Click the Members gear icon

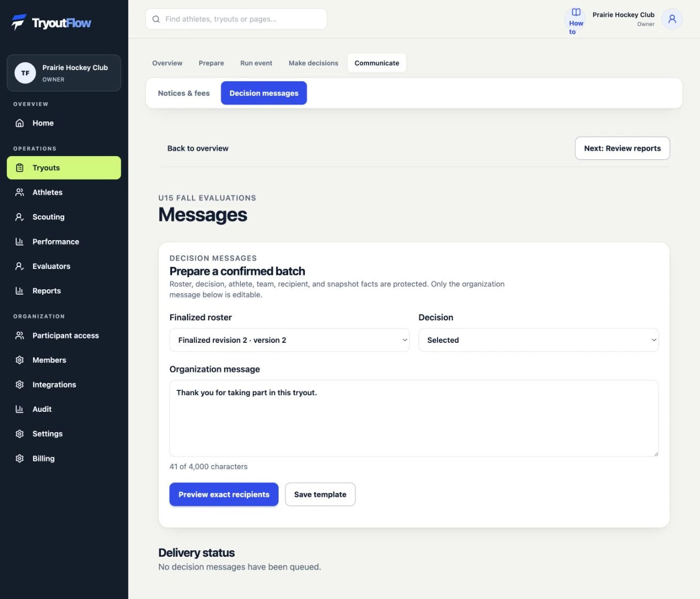20,360
